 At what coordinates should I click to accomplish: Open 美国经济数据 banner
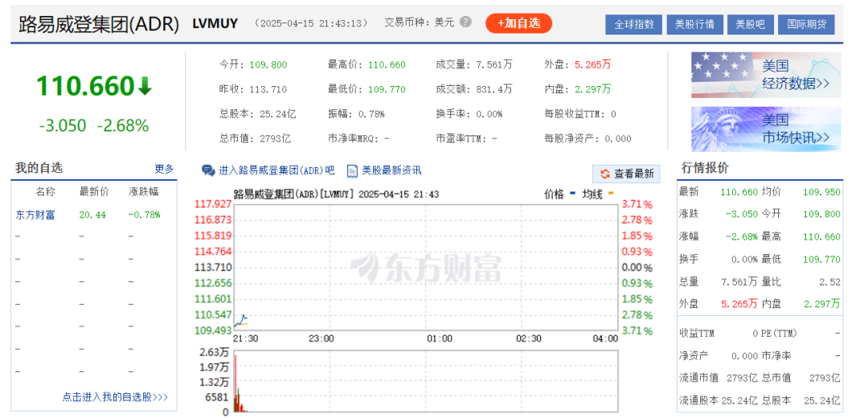[x=766, y=75]
